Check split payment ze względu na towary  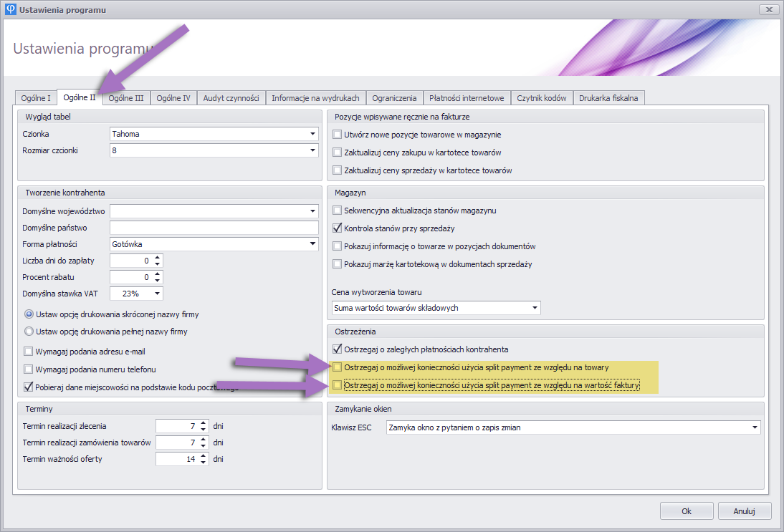pos(338,367)
